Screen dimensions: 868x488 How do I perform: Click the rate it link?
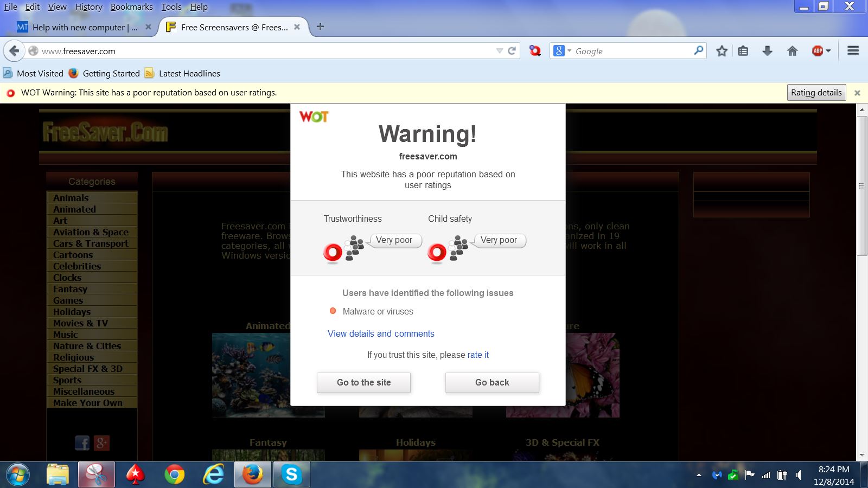[x=478, y=355]
